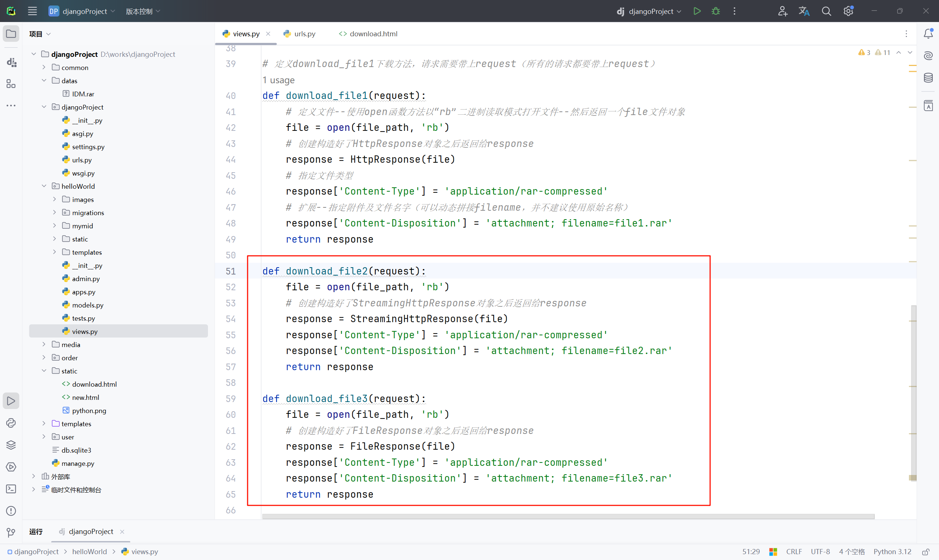
Task: Click 51:29 cursor position indicator
Action: point(751,552)
